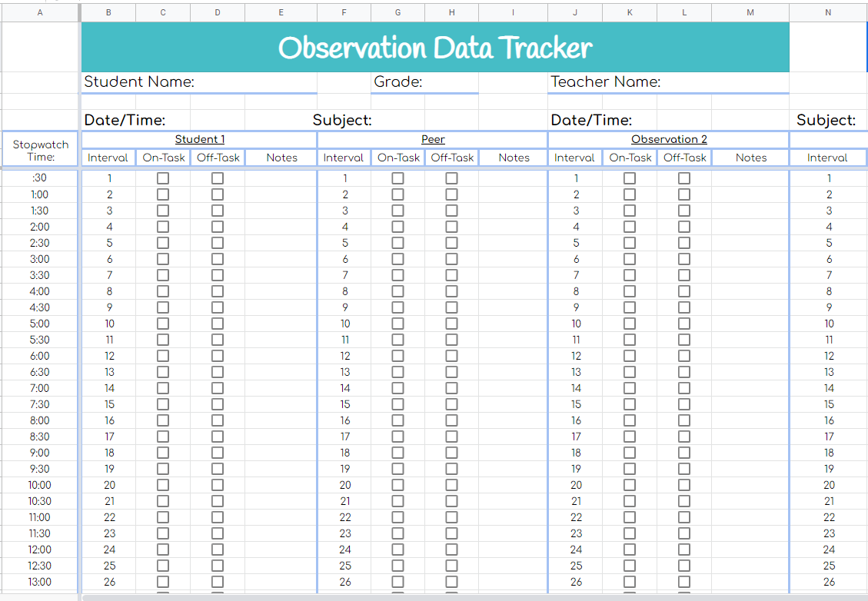This screenshot has width=868, height=601.
Task: Check Observation 2 On-Task box for interval 10
Action: [x=630, y=324]
